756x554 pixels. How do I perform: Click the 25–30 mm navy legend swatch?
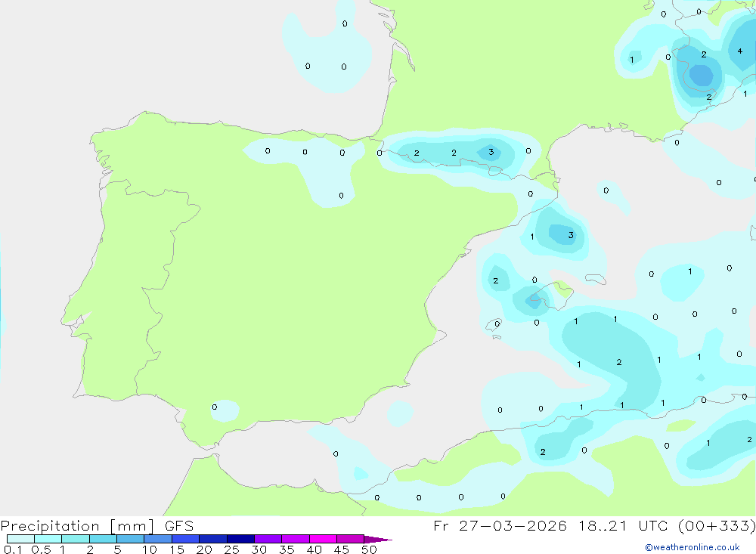(240, 539)
